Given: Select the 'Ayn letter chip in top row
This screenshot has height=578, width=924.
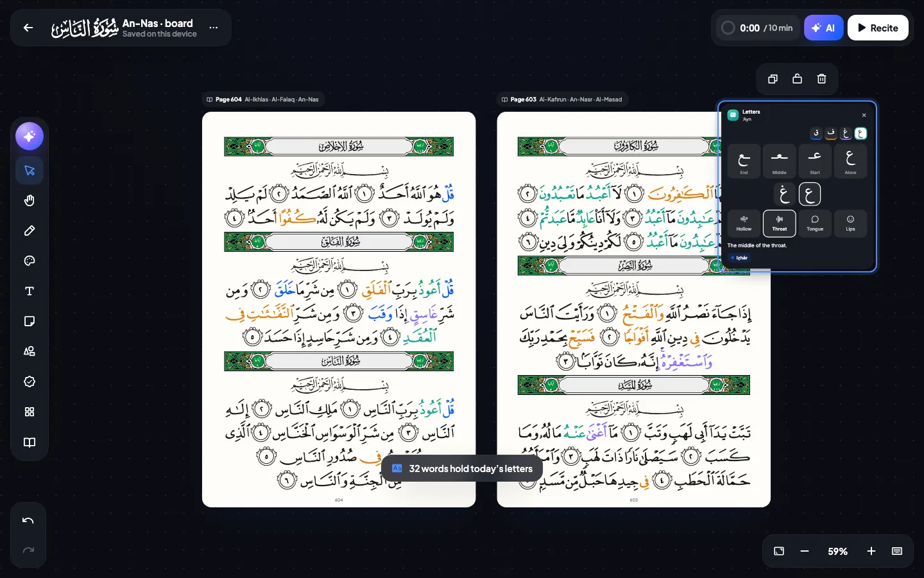Looking at the screenshot, I should 860,133.
